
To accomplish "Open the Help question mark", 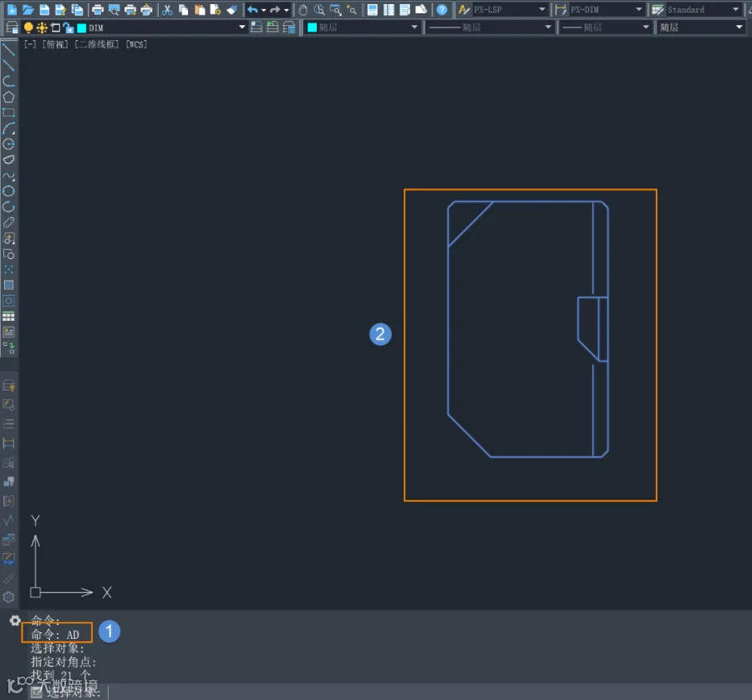I will click(x=442, y=9).
